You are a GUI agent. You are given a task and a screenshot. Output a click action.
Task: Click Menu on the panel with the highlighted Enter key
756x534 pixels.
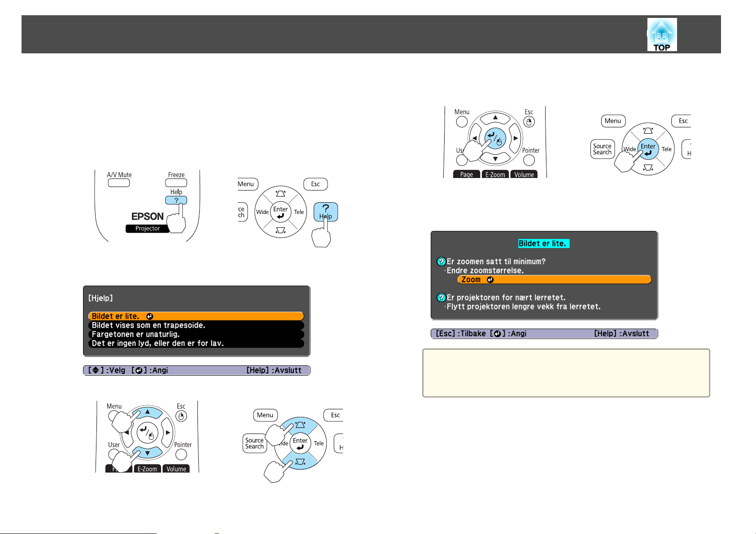tap(613, 121)
